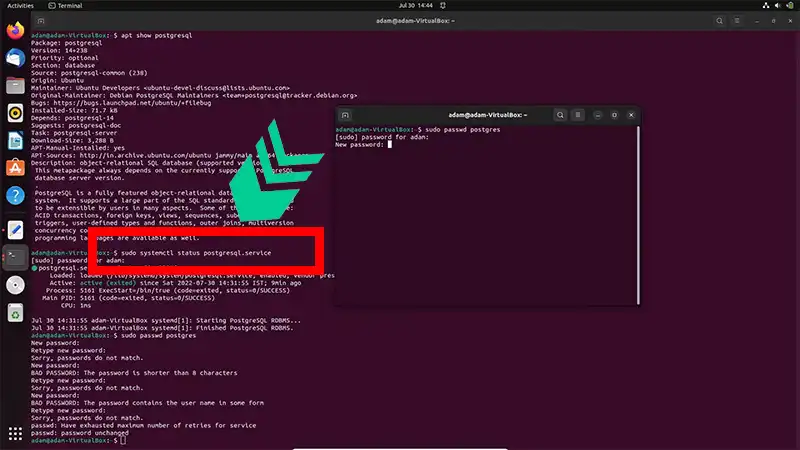Maximize the front terminal window

pos(614,115)
